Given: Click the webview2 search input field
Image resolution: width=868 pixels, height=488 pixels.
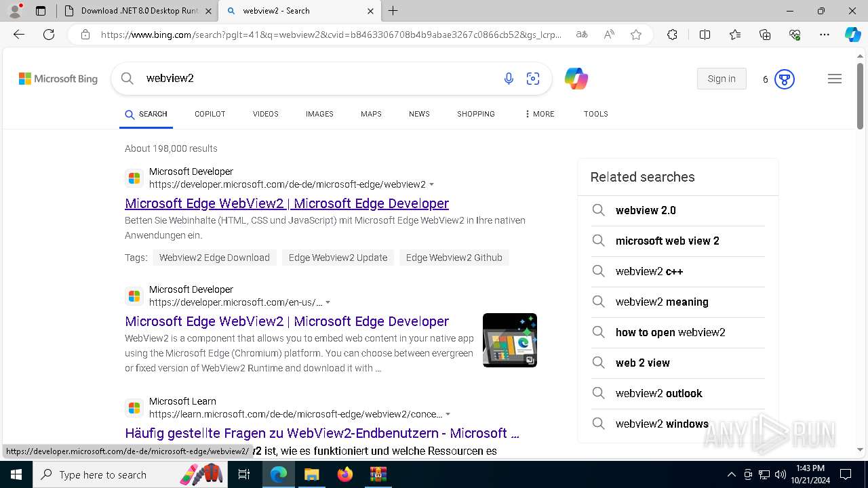Looking at the screenshot, I should click(x=319, y=79).
